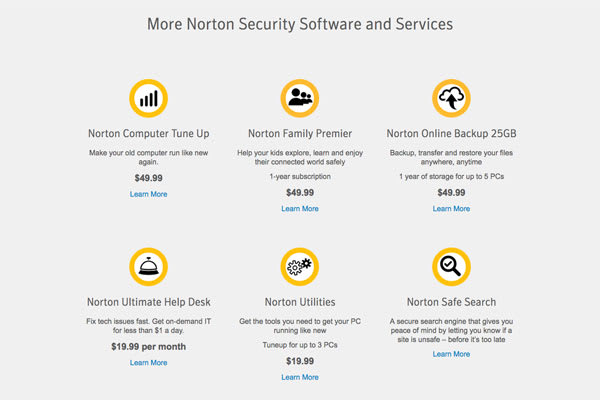Click the Norton Family Premier people icon
Screen dimensions: 600x400
299,97
